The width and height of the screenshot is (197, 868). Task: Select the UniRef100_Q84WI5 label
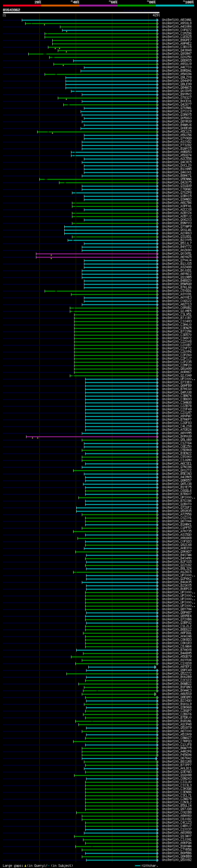point(177,88)
